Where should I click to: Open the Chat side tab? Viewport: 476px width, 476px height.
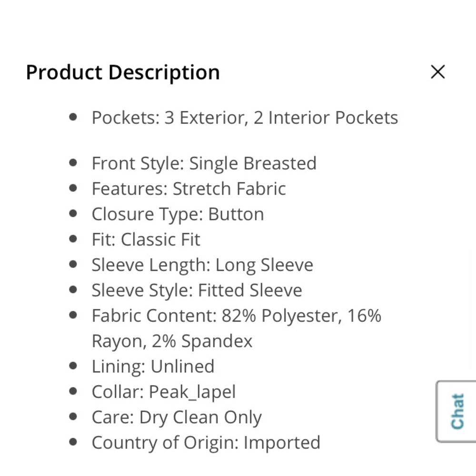(x=457, y=411)
